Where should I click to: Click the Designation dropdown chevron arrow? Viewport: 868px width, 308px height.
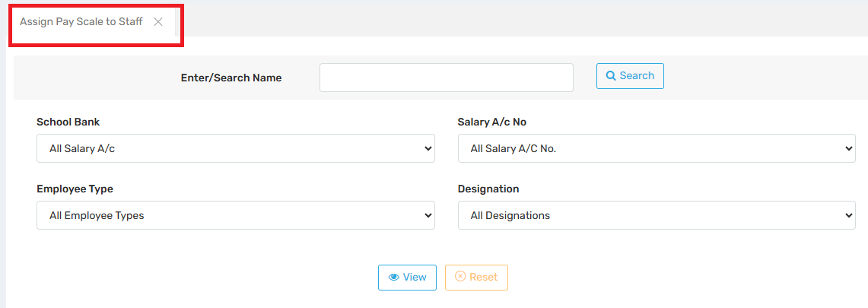tap(849, 215)
